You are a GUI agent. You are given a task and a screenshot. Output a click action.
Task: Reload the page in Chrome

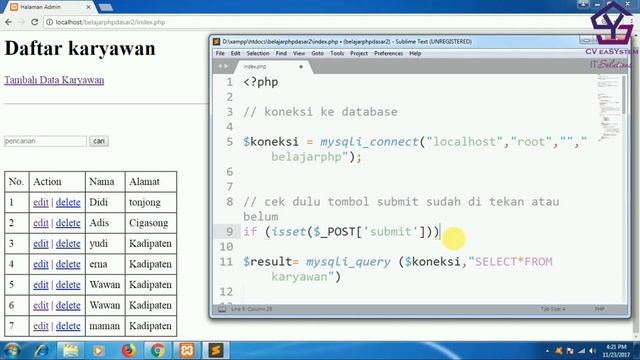click(x=35, y=22)
